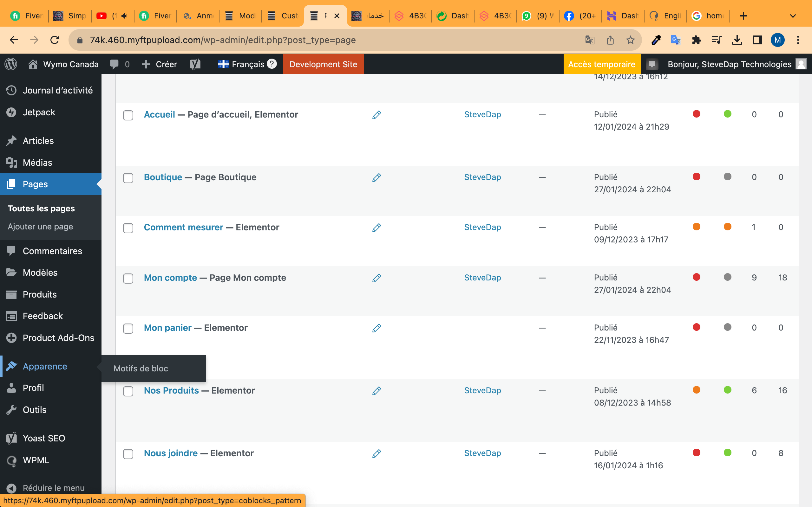Click the WordPress logo in admin bar
The height and width of the screenshot is (507, 812).
[x=11, y=64]
